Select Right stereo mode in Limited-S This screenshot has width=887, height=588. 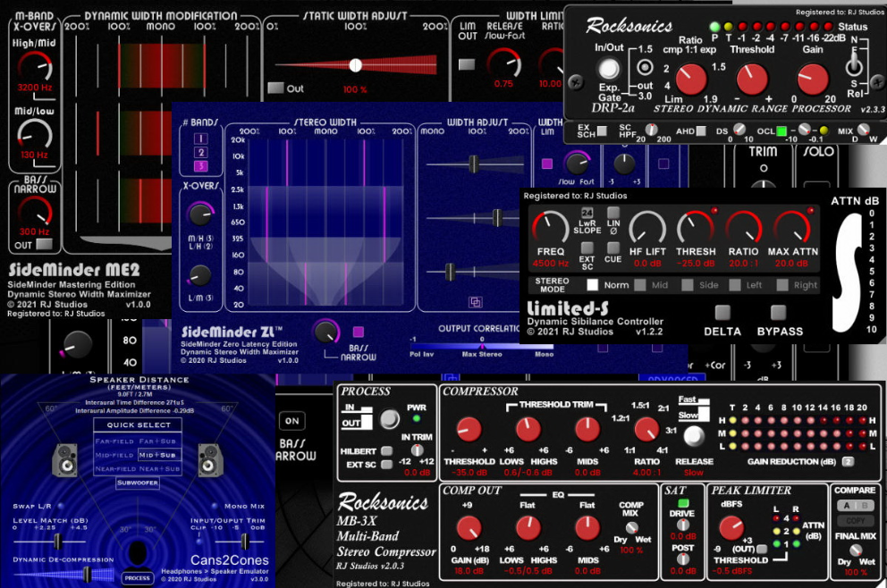782,285
